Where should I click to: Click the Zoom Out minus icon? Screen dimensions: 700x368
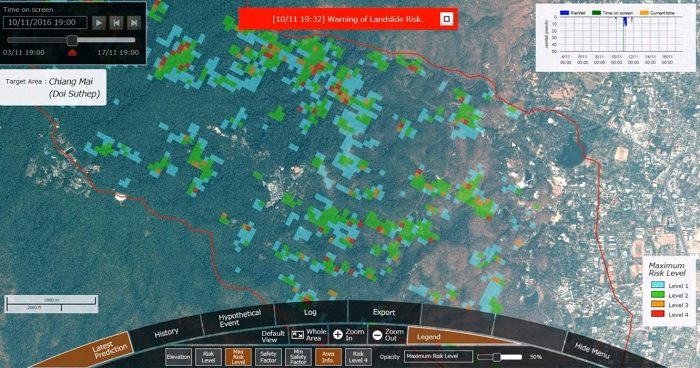click(377, 335)
